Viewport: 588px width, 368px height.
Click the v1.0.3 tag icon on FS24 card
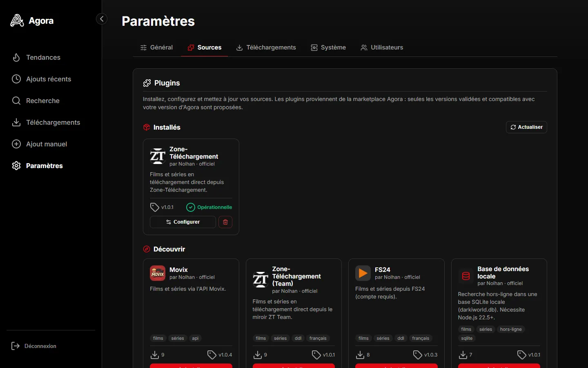click(417, 355)
